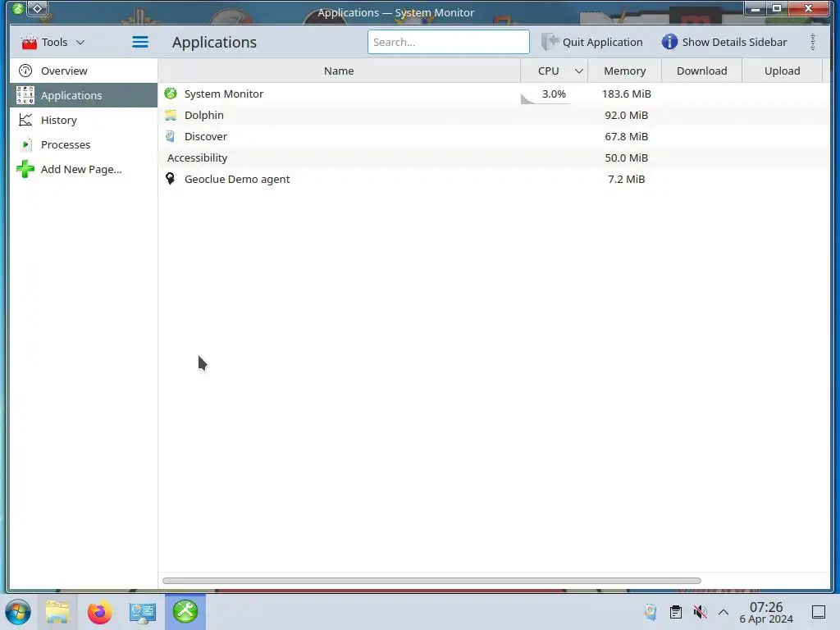
Task: Expand hidden tray icons arrow
Action: (x=724, y=612)
